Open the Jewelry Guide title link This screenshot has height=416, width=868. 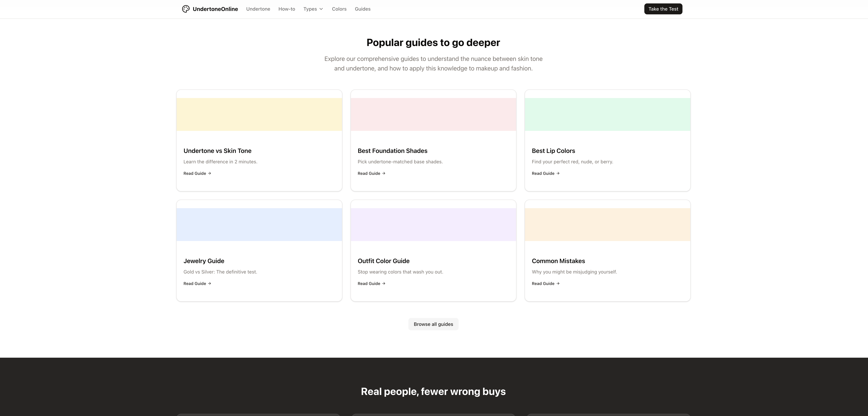[x=203, y=261]
